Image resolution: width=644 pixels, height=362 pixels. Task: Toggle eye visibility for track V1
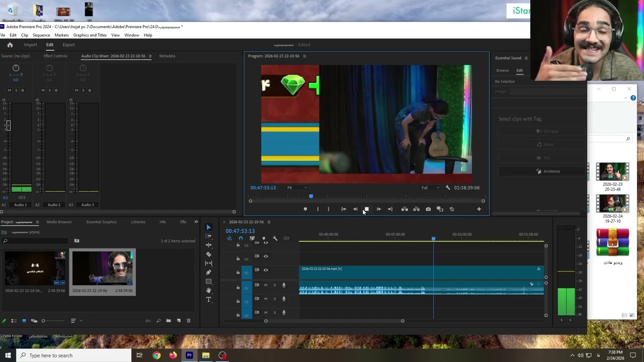(266, 270)
